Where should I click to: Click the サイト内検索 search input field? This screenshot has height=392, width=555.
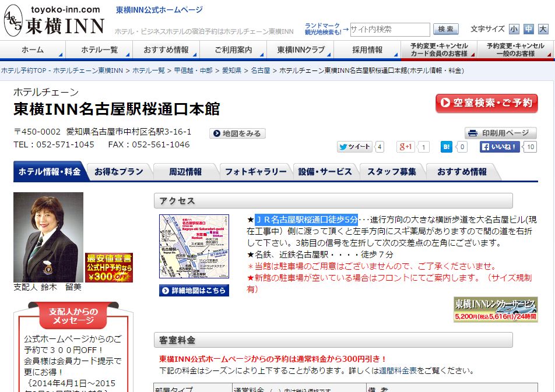[x=390, y=29]
